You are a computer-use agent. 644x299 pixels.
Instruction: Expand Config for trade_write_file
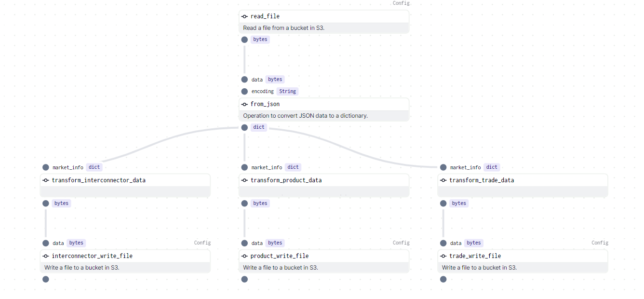point(600,243)
